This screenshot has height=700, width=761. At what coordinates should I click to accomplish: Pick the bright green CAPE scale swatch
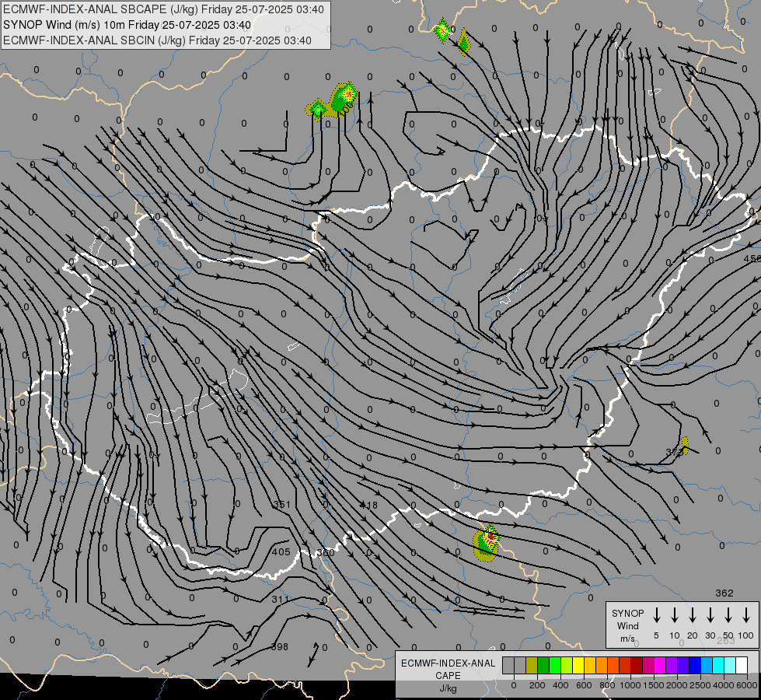coord(555,666)
